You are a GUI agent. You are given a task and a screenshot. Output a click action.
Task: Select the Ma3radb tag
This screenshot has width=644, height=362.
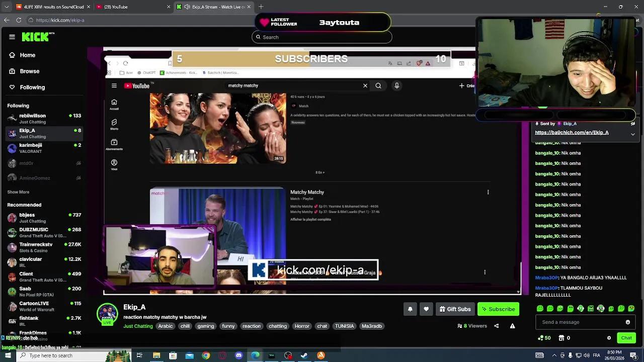[x=372, y=326]
